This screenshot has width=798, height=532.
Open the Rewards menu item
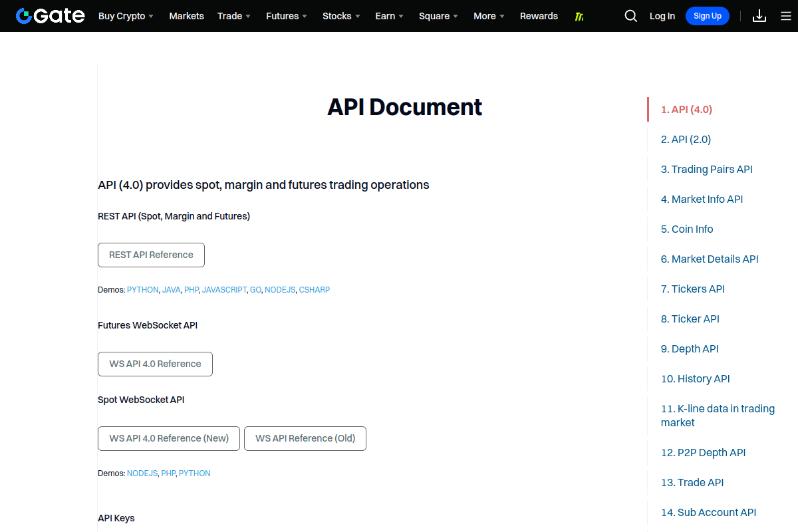click(x=539, y=16)
